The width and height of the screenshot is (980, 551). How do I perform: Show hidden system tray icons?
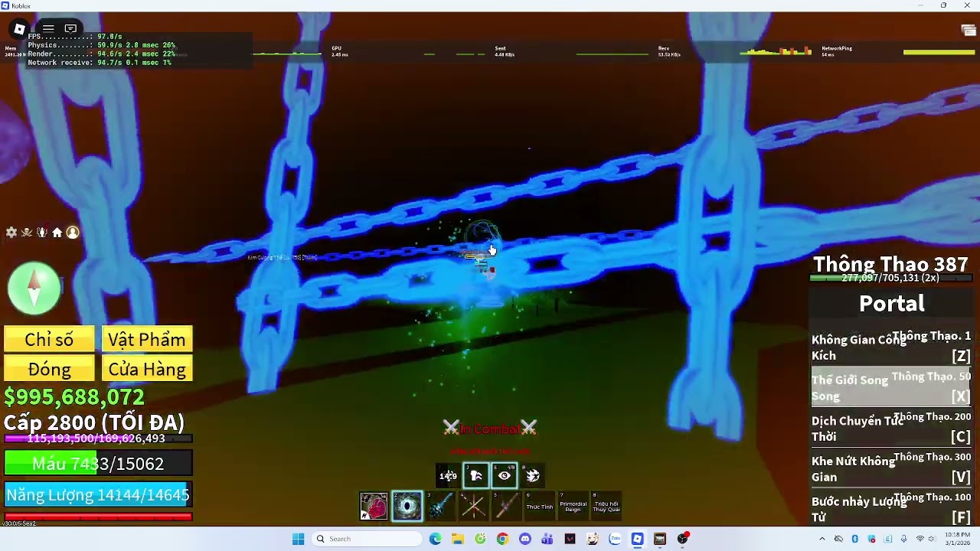coord(822,539)
